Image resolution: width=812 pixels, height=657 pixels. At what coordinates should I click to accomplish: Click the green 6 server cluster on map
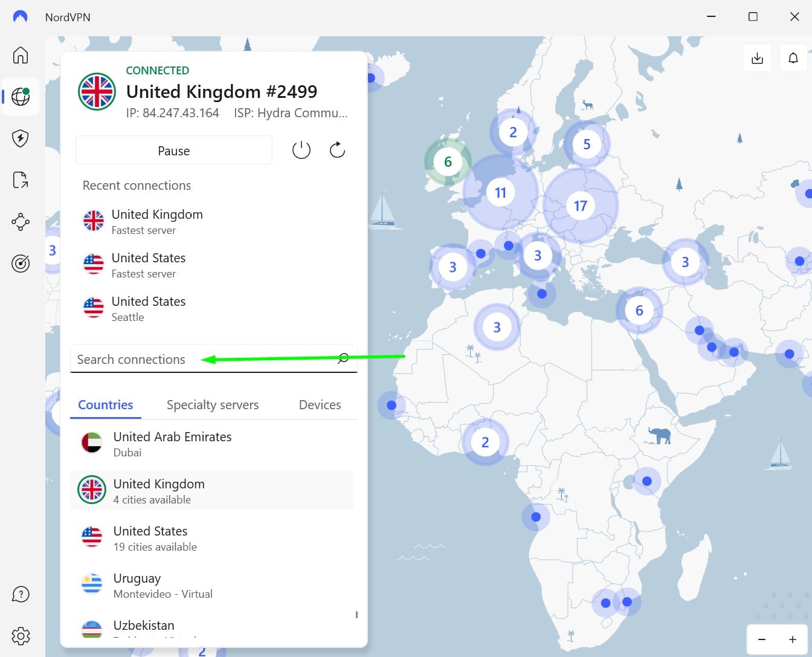448,162
